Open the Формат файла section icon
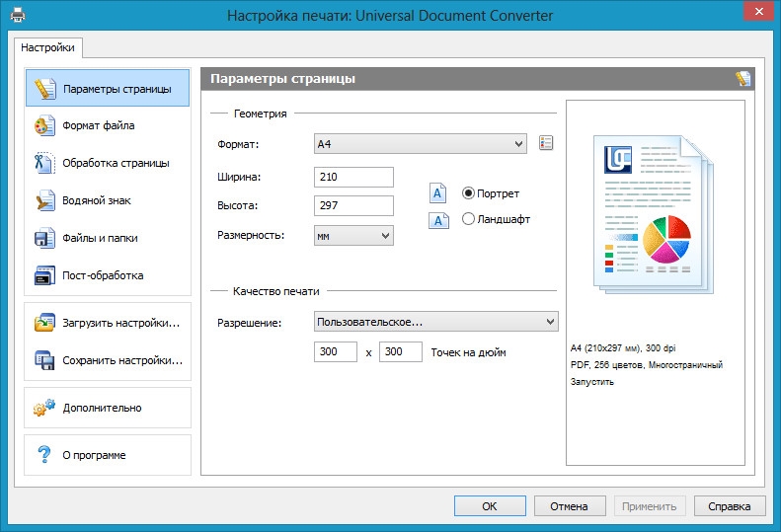The image size is (781, 532). point(44,125)
